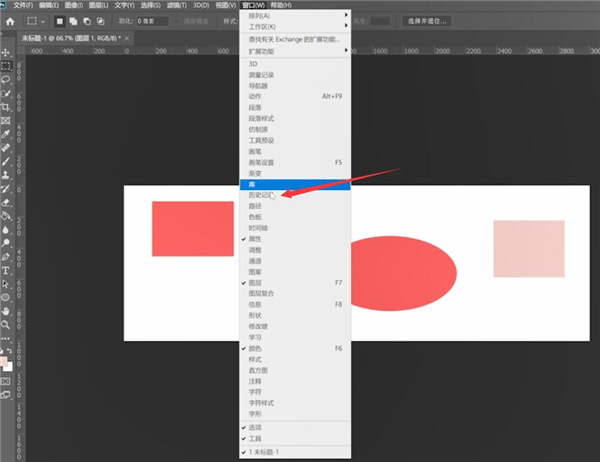Select the Clone Stamp tool
This screenshot has height=462, width=600.
(6, 175)
